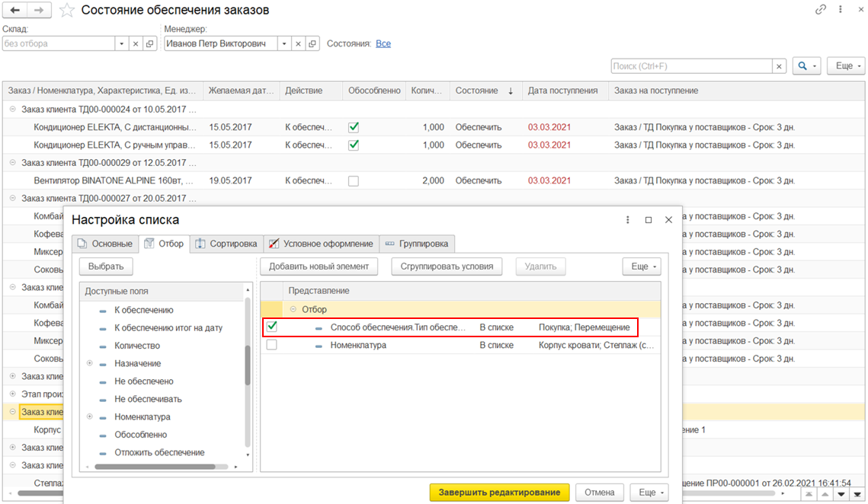868x504 pixels.
Task: Open the Условное оформление tab
Action: tap(322, 244)
